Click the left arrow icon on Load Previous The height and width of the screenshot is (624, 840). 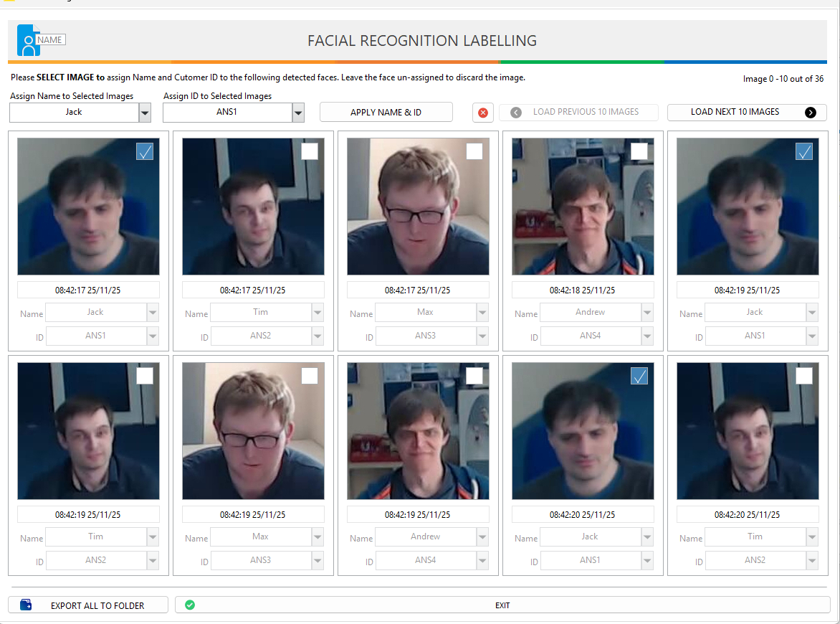(x=515, y=113)
